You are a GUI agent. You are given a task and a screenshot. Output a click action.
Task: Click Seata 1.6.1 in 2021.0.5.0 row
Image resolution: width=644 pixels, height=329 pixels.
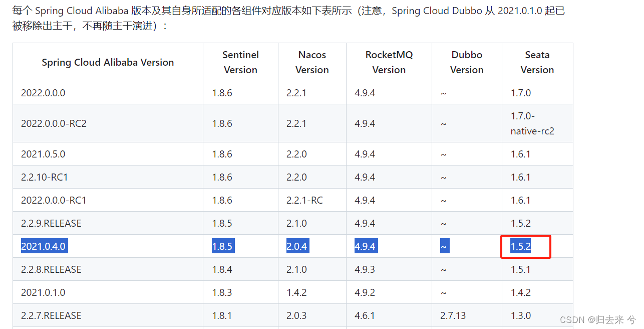pos(521,154)
